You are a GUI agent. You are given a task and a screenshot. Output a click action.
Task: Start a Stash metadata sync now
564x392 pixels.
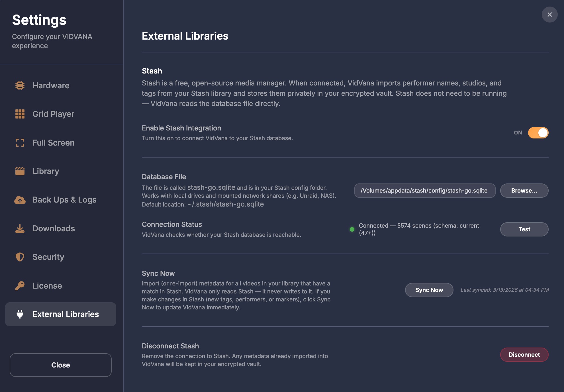coord(429,290)
